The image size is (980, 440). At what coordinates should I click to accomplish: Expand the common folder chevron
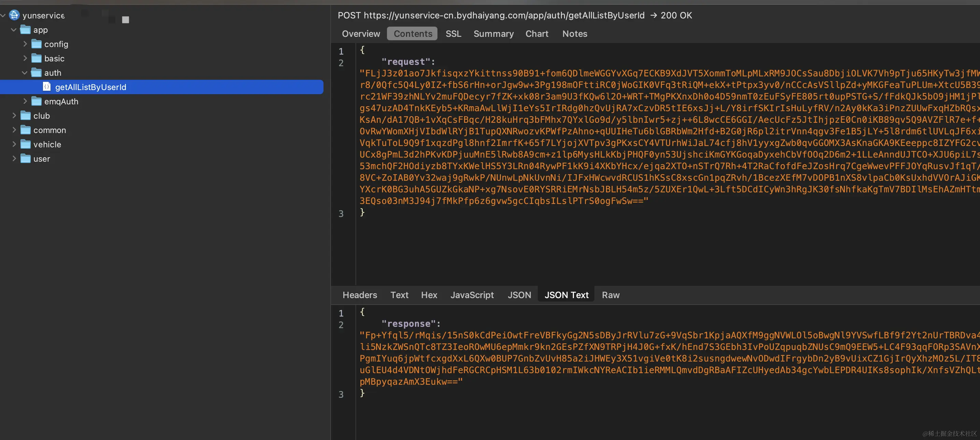pos(14,130)
